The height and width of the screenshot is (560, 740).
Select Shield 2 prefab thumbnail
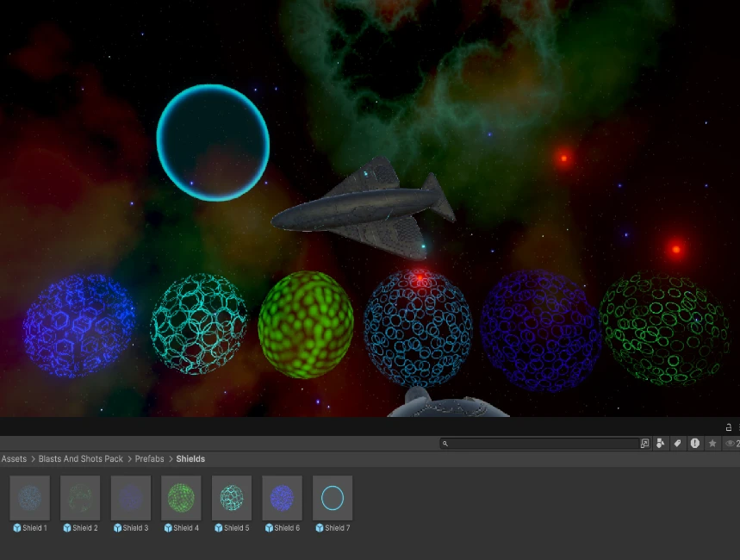[80, 498]
